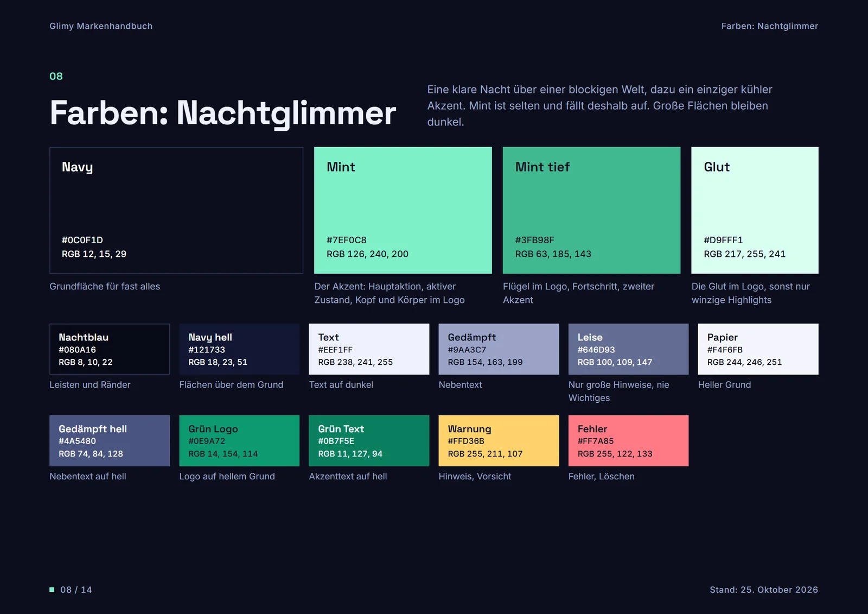
Task: Click the Navy color swatch
Action: 176,210
